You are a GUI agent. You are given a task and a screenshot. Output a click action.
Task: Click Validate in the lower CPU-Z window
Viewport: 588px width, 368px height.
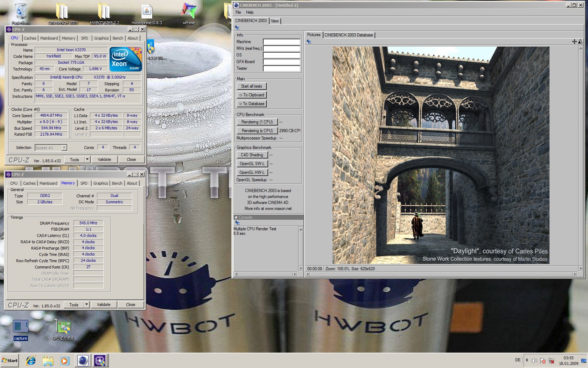[104, 305]
